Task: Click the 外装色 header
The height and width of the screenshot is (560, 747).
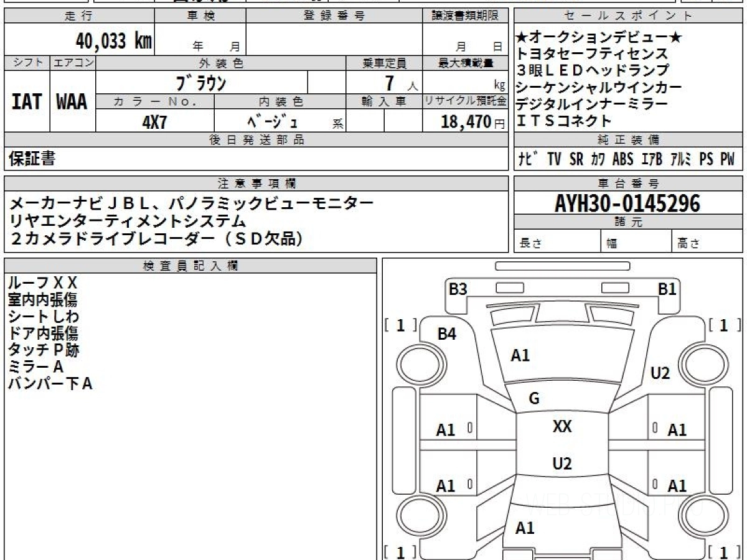Action: click(221, 63)
